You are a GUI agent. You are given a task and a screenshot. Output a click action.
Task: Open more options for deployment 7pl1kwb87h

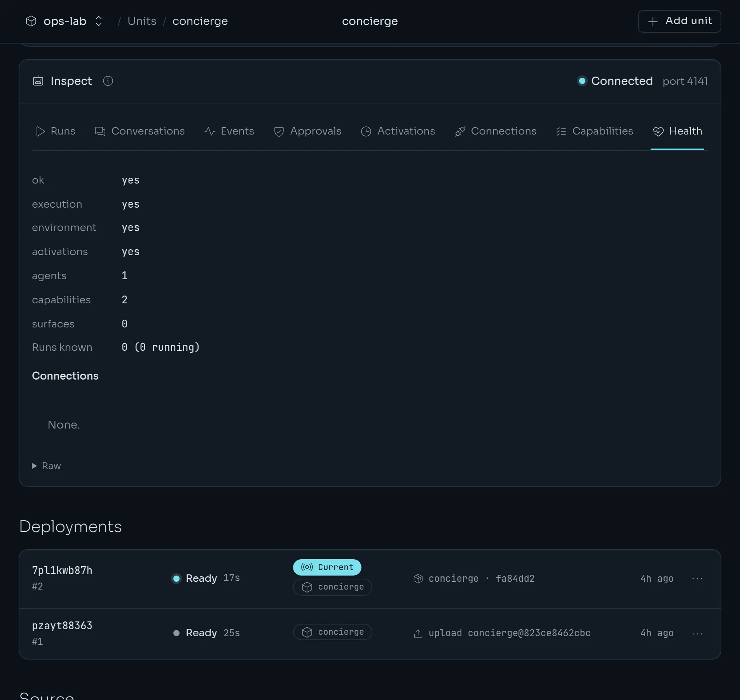697,579
